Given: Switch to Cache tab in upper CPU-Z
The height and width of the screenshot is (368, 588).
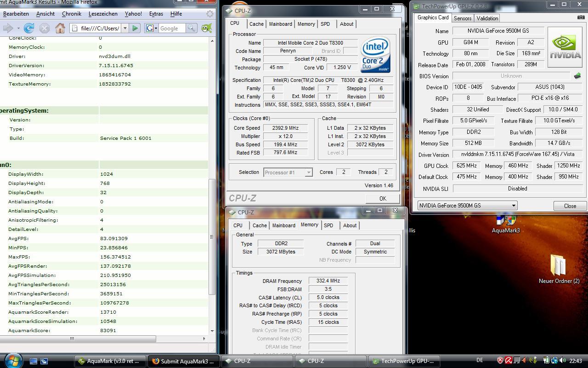Looking at the screenshot, I should coord(256,24).
